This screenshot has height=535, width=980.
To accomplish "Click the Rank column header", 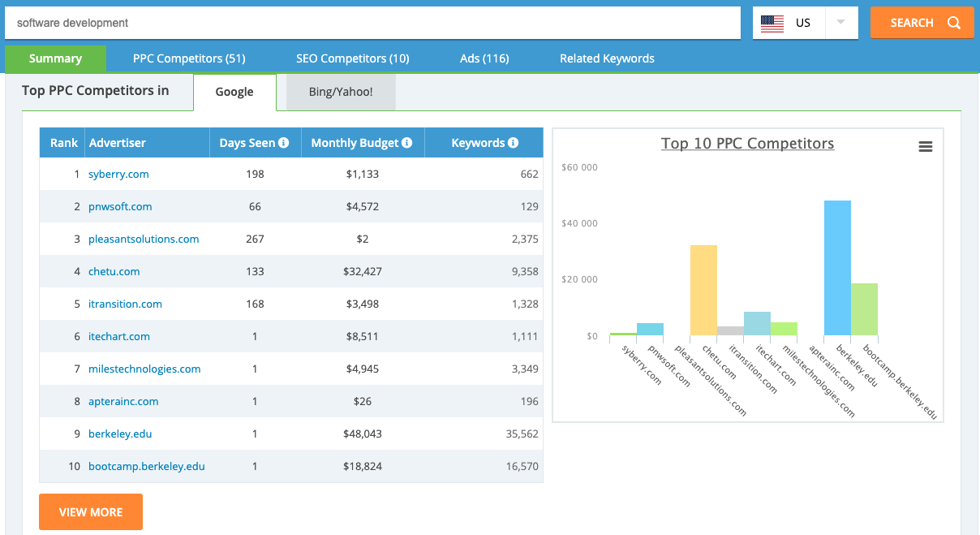I will [62, 143].
